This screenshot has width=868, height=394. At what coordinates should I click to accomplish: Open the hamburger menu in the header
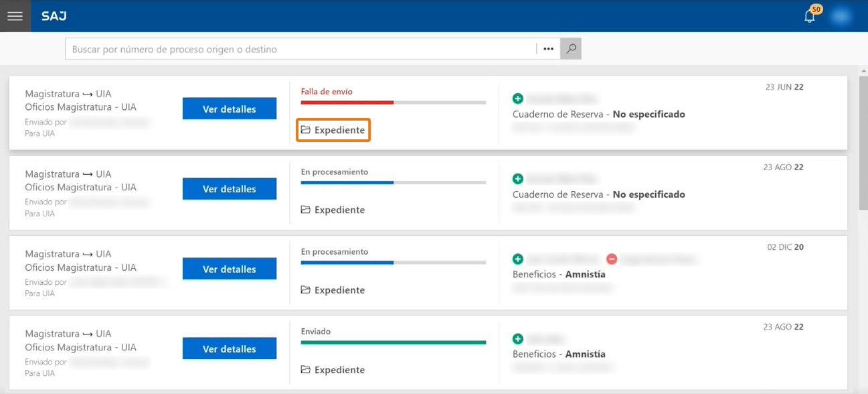click(x=15, y=16)
